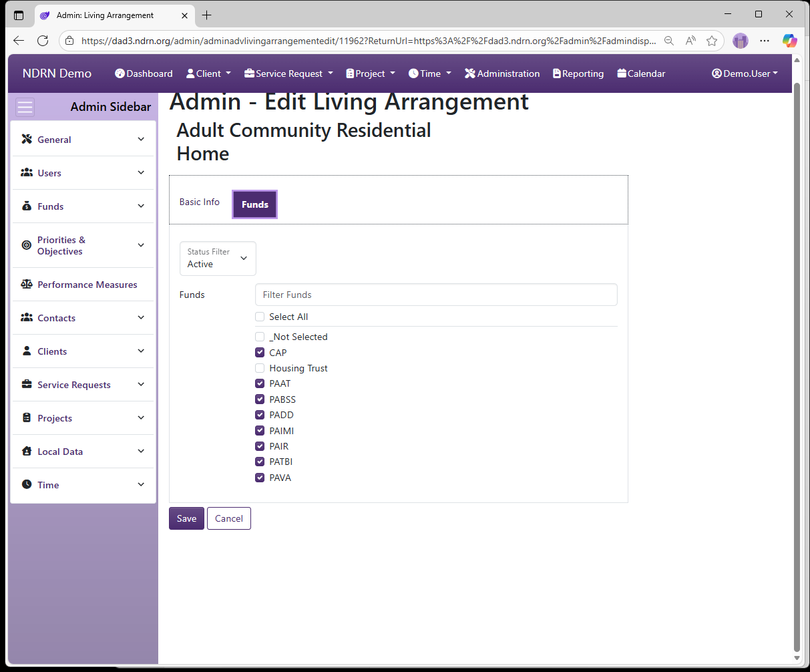The height and width of the screenshot is (672, 810).
Task: Uncheck the PABSS fund
Action: [x=260, y=399]
